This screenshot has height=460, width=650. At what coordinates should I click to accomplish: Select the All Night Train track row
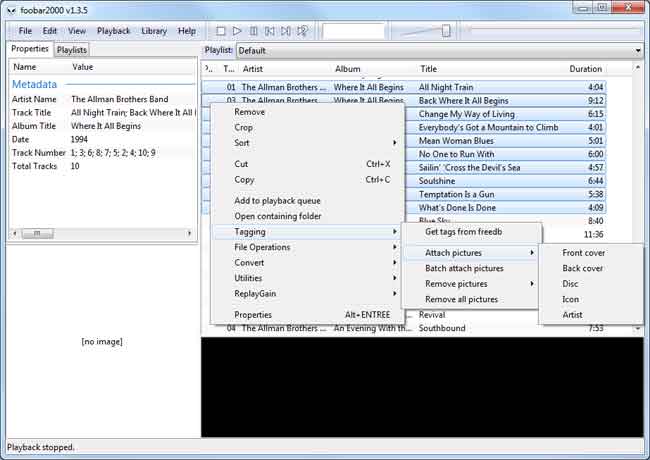[x=404, y=87]
